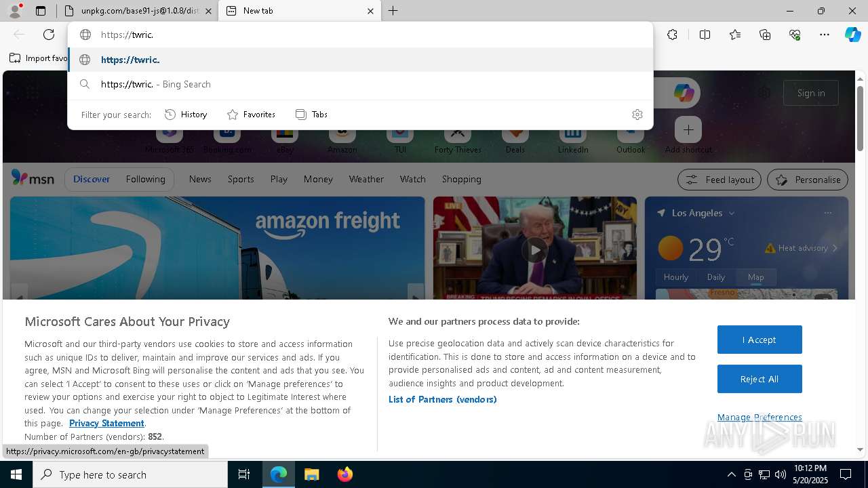Switch weather view to Hourly
Viewport: 868px width, 488px height.
tap(675, 277)
